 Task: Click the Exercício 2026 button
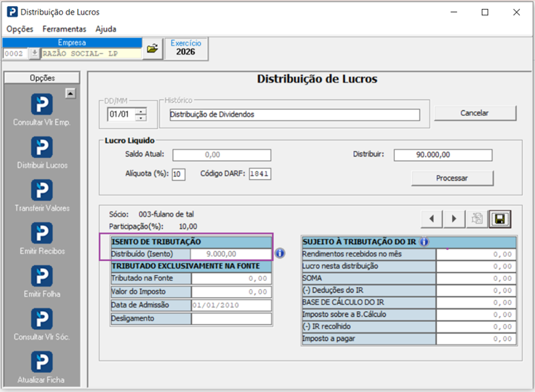click(186, 48)
